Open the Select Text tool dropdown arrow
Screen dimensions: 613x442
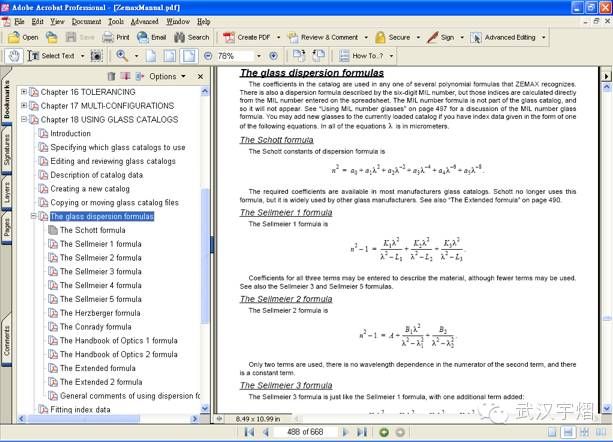pos(82,56)
